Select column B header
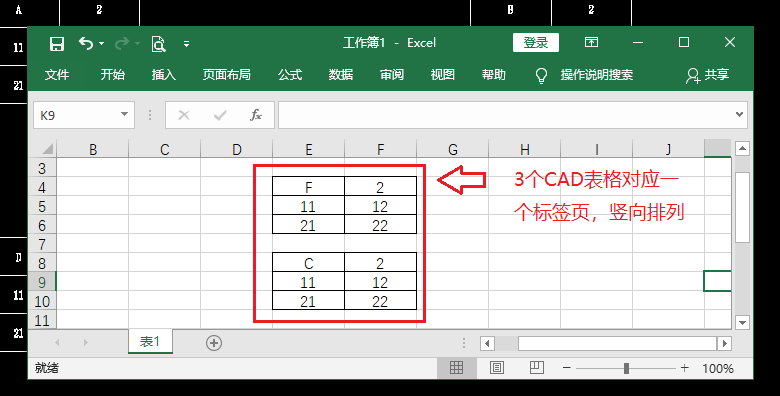Viewport: 780px width, 396px height. click(93, 149)
